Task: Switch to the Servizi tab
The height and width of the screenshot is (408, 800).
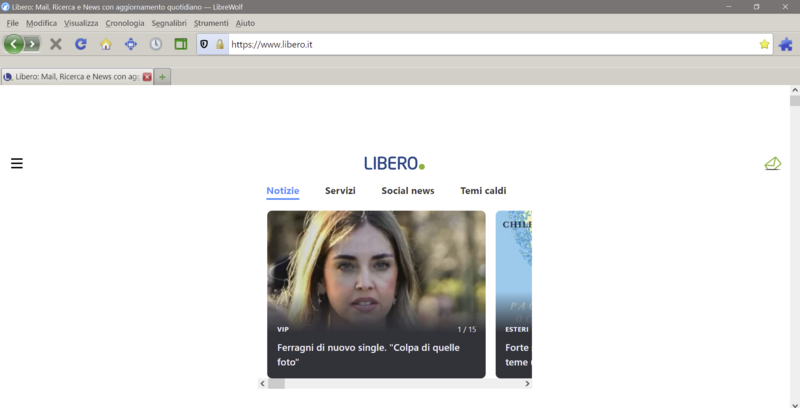Action: [340, 191]
